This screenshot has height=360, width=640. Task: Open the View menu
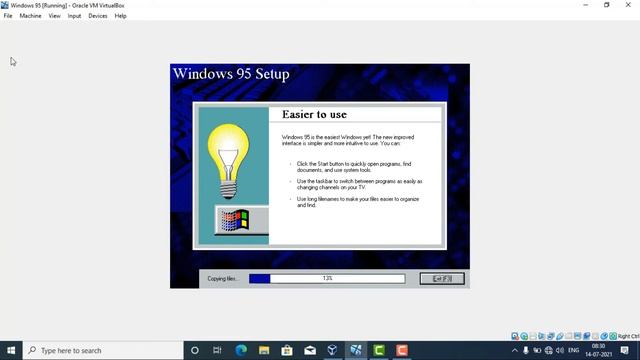tap(54, 16)
